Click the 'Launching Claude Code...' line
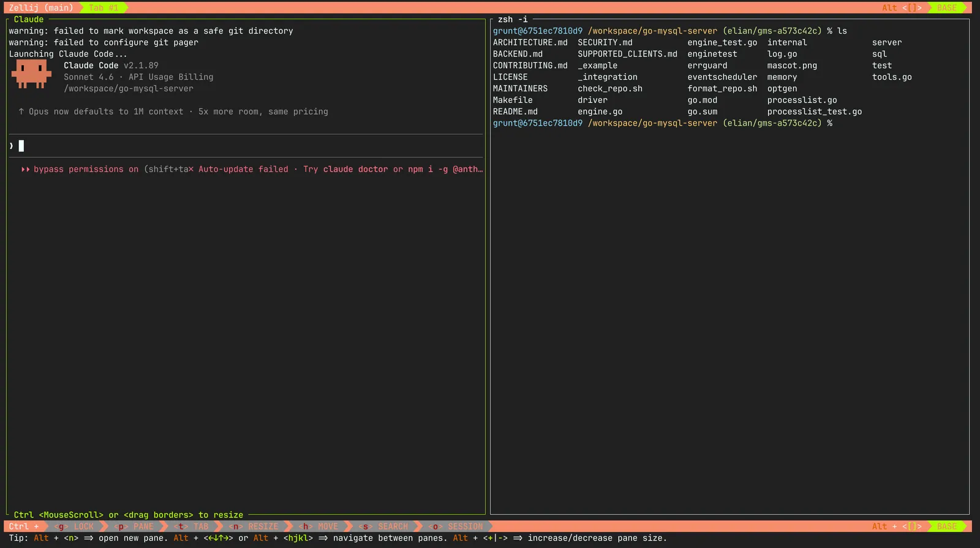This screenshot has height=548, width=980. [x=68, y=54]
